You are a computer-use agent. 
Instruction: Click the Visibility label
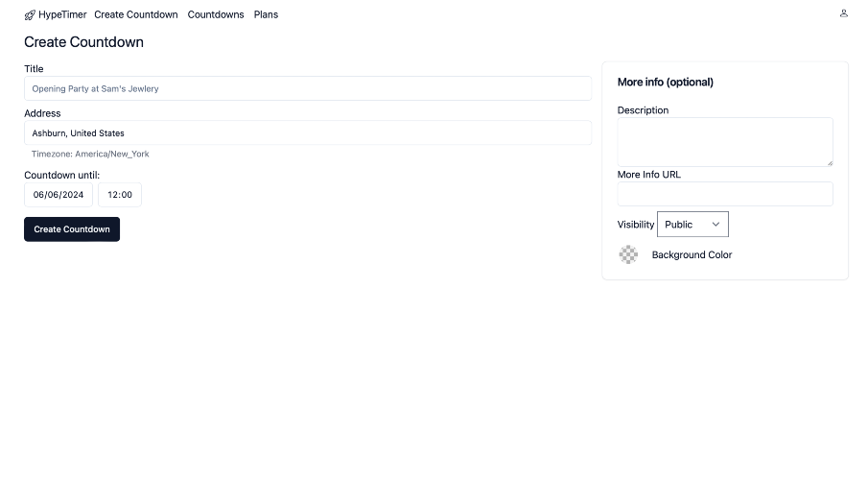point(636,225)
